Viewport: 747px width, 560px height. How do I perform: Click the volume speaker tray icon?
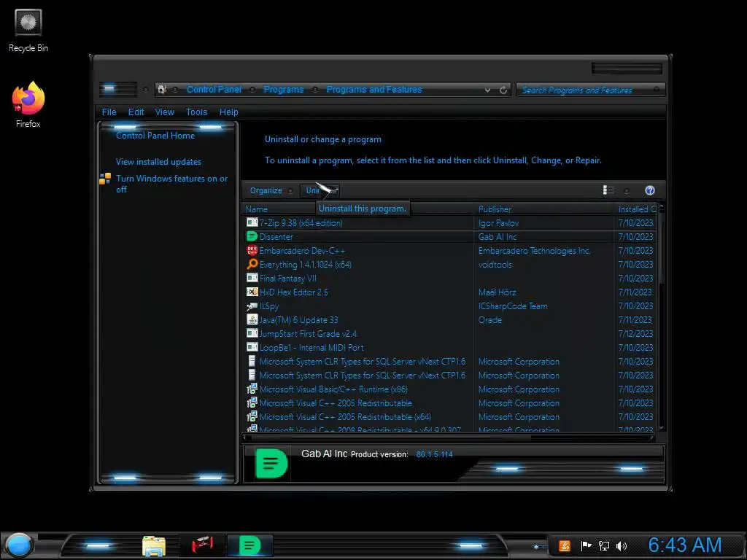pyautogui.click(x=622, y=545)
